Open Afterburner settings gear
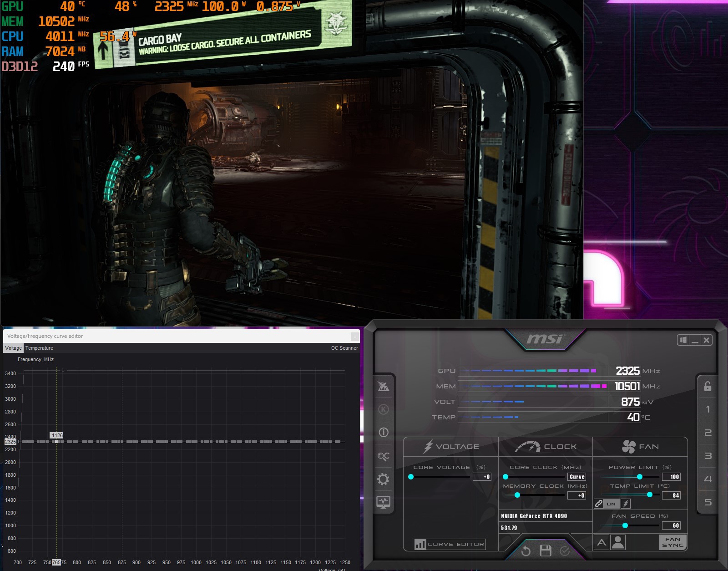The height and width of the screenshot is (571, 728). [383, 479]
